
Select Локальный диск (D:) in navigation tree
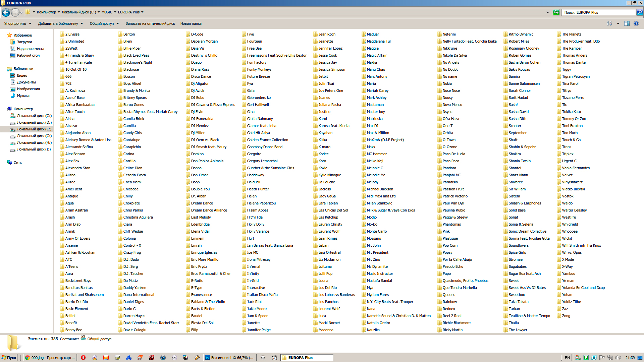[34, 122]
